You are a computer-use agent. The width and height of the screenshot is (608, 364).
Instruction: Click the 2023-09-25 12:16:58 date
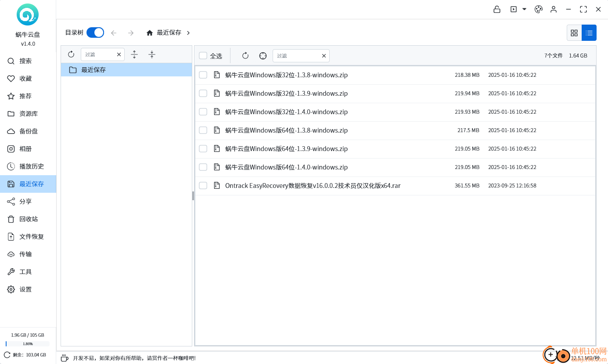(512, 186)
